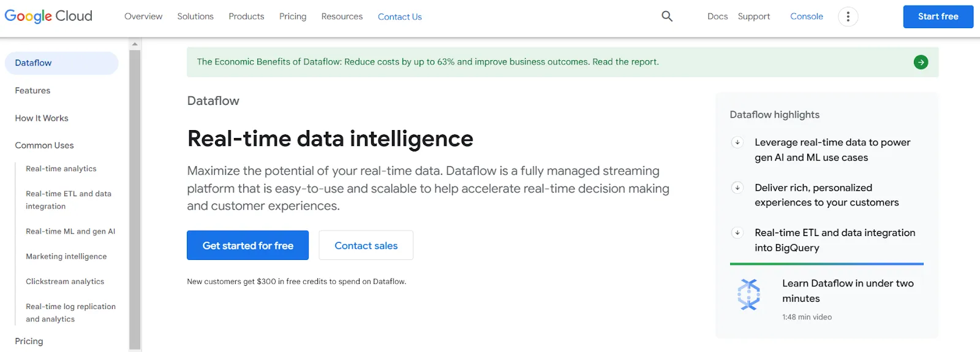Go to Real-time ETL and data integration
Image resolution: width=980 pixels, height=352 pixels.
click(x=69, y=200)
